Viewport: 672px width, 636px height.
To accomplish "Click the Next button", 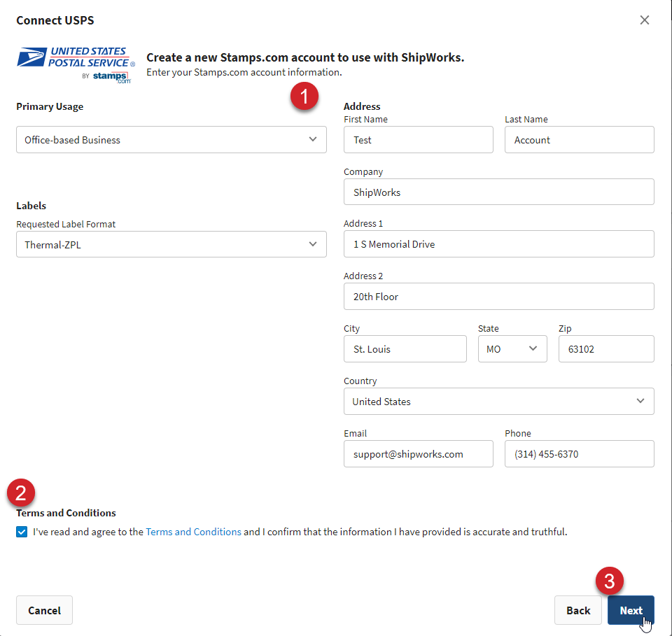I will click(631, 610).
